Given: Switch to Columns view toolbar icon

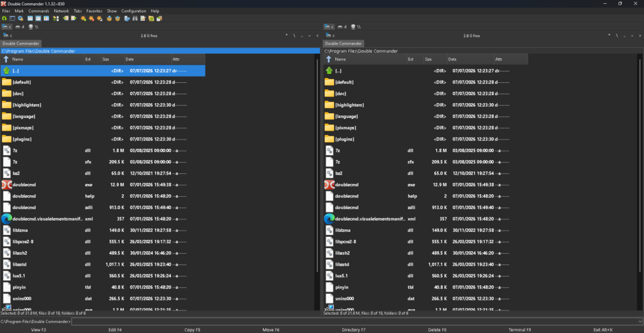Looking at the screenshot, I should click(38, 18).
